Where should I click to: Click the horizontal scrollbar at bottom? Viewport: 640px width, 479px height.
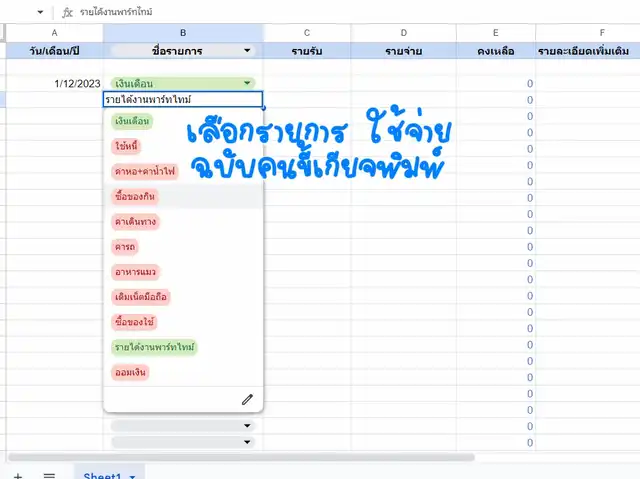click(400, 461)
